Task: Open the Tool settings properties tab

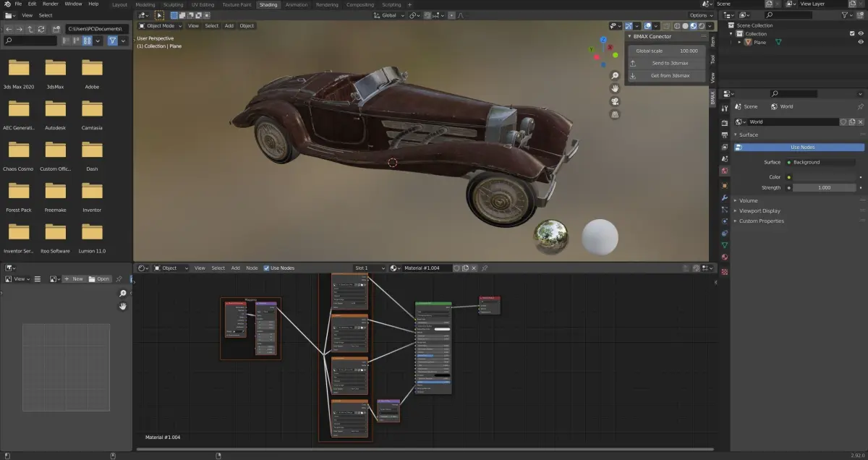Action: point(725,107)
